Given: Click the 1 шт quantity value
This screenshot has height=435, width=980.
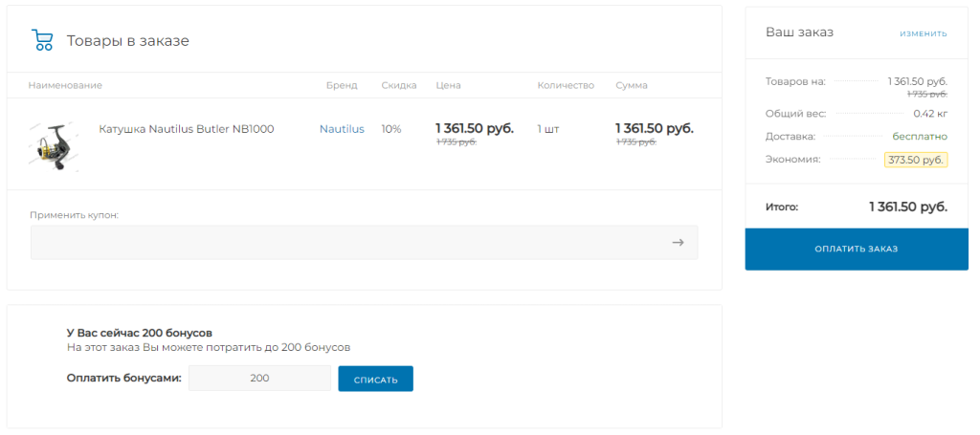Looking at the screenshot, I should (547, 129).
